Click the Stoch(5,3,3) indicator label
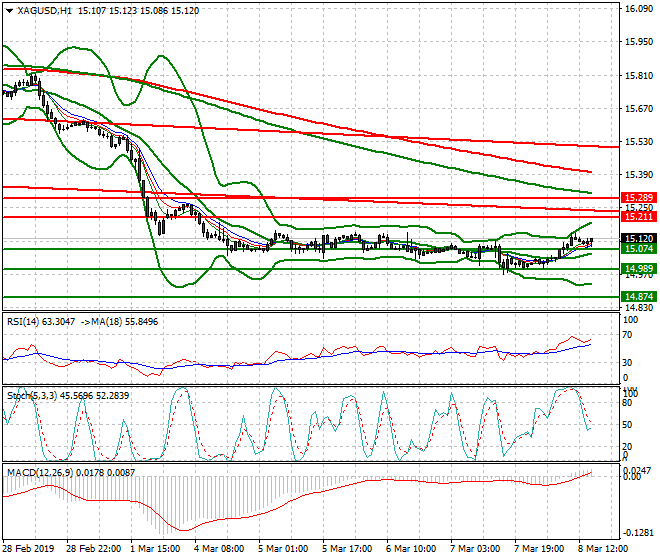Viewport: 660px width, 560px height. (32, 396)
